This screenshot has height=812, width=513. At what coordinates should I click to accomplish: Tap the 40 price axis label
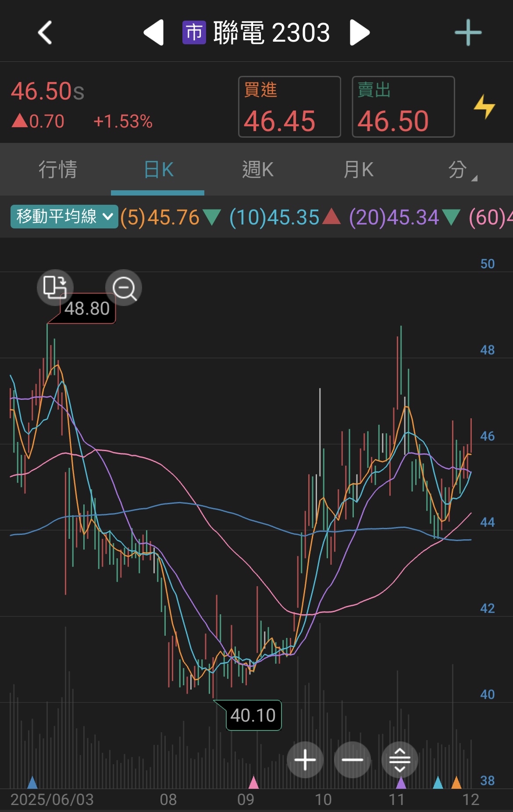tap(487, 694)
